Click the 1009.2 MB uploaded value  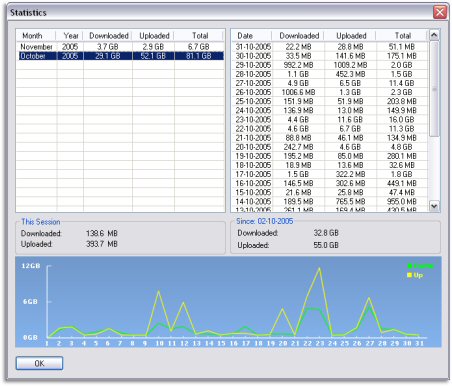point(350,65)
